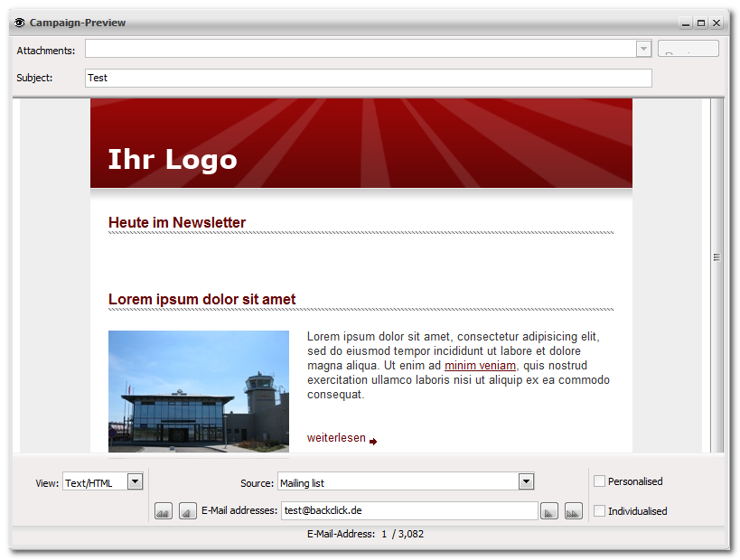Go to the previous e-mail address

tap(187, 511)
